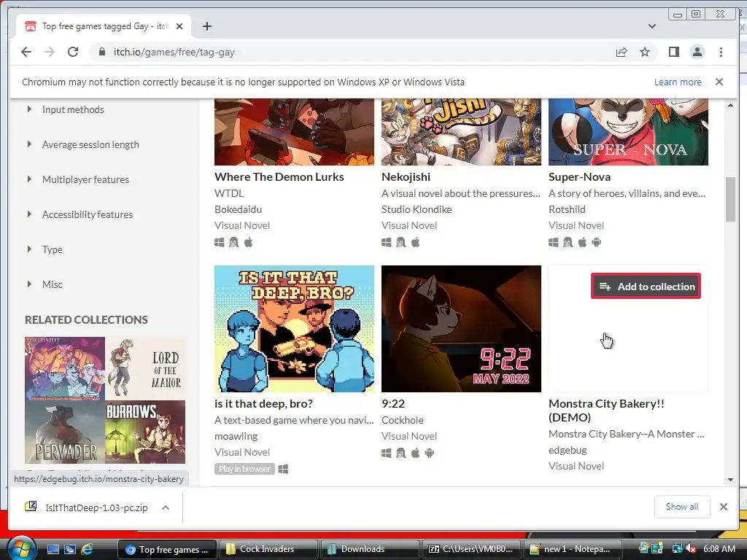The height and width of the screenshot is (560, 747).
Task: Open Monstra City Bakery!! (DEMO) title
Action: click(606, 410)
